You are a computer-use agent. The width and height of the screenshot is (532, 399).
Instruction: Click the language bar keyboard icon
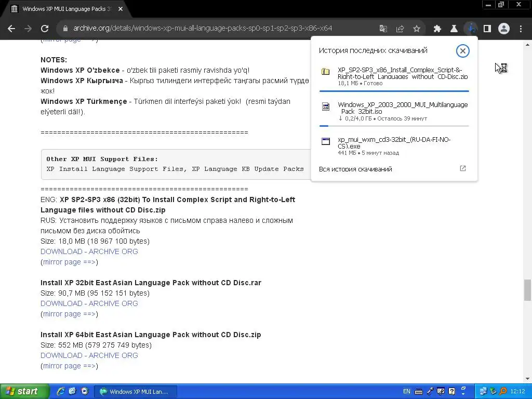click(419, 392)
